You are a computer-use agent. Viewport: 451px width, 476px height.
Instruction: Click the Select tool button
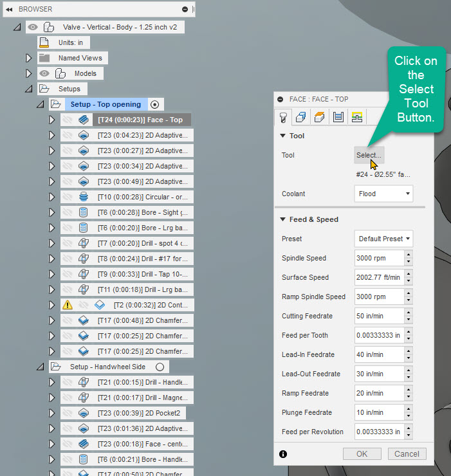369,155
